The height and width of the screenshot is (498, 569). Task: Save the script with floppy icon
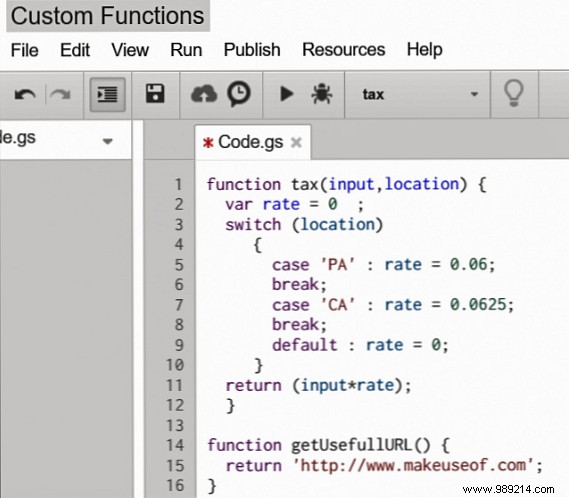coord(155,94)
